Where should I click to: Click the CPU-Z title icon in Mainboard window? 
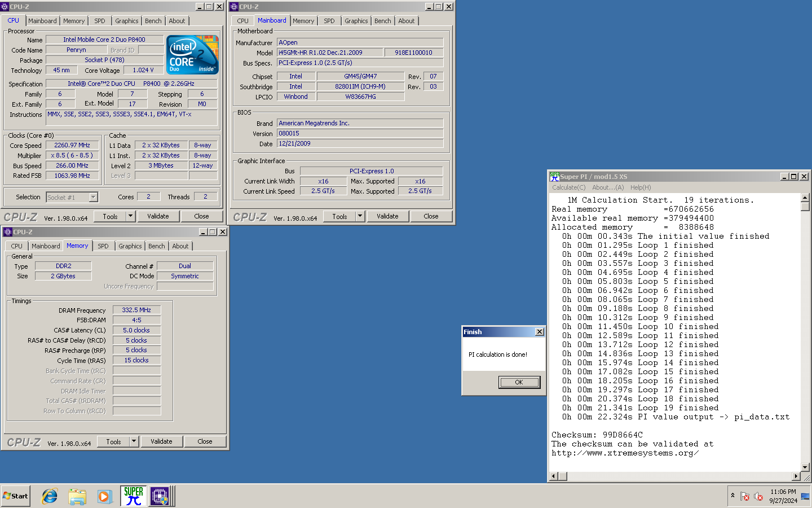[235, 7]
